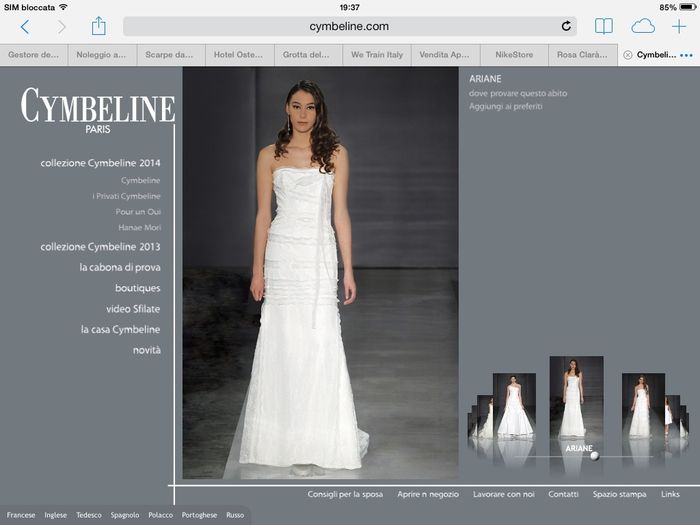
Task: Open the Share sheet icon
Action: coord(98,27)
